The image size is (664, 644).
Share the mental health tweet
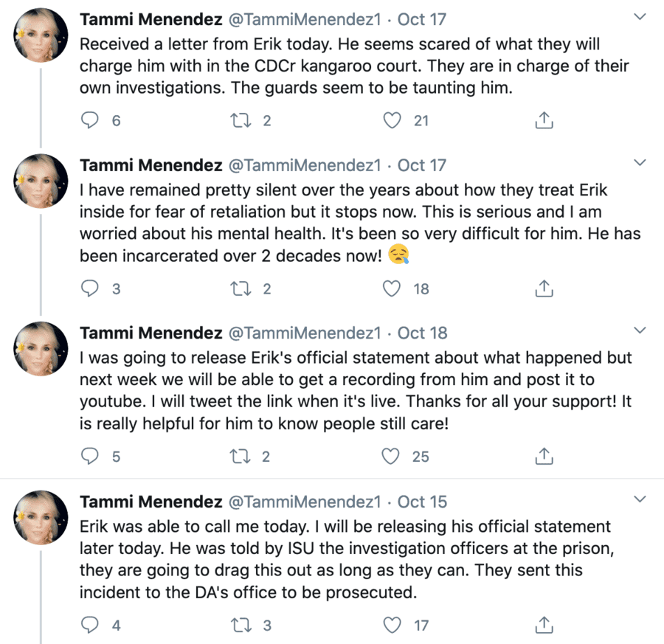(x=544, y=288)
